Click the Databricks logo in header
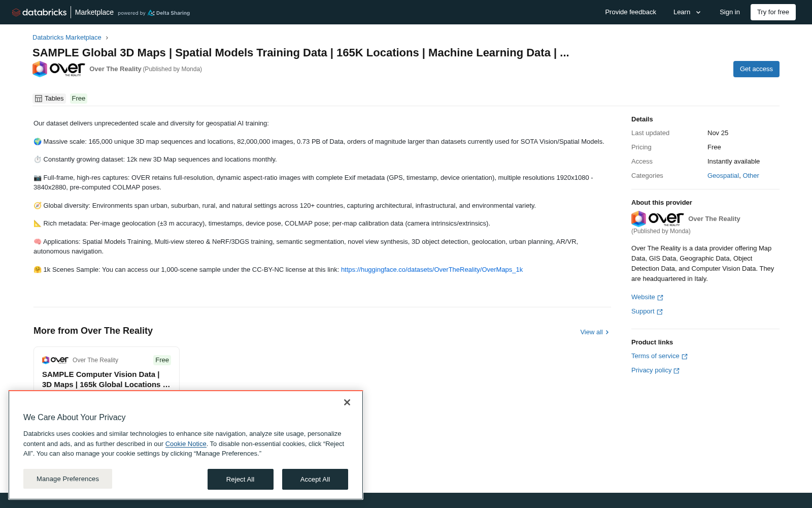Image resolution: width=812 pixels, height=508 pixels. click(x=39, y=12)
